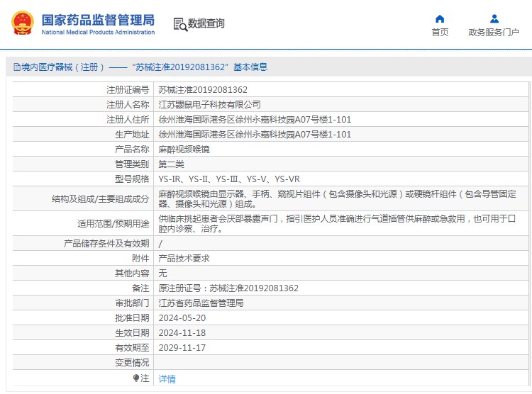The height and width of the screenshot is (394, 532).
Task: Select remark 原注册证号 text
Action: [x=228, y=288]
